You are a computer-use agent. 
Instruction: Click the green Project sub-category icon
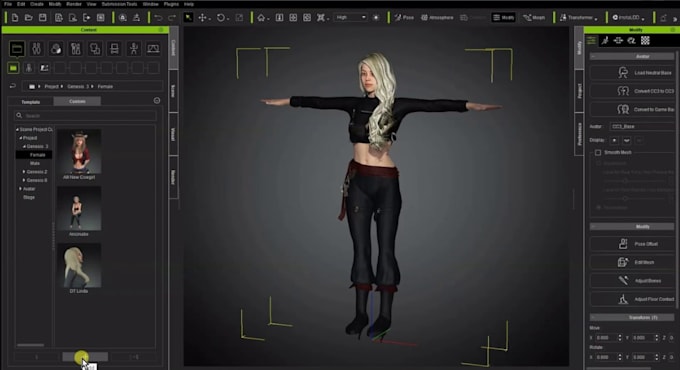point(13,68)
